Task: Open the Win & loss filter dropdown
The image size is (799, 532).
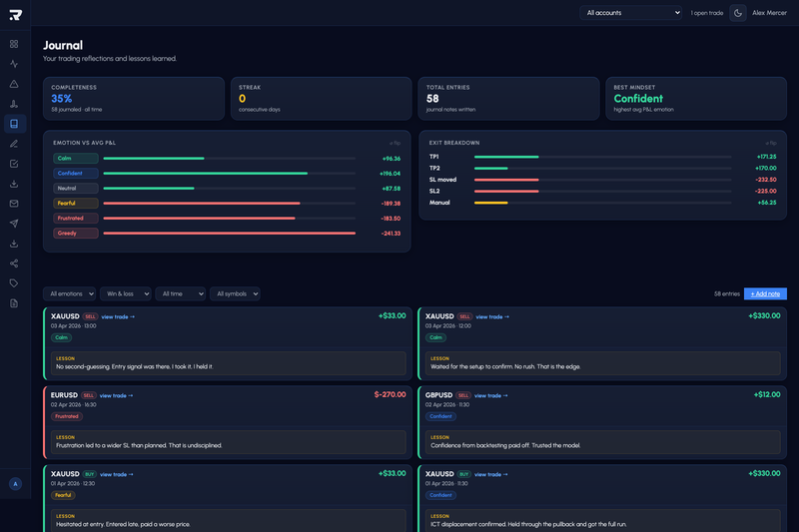Action: point(126,293)
